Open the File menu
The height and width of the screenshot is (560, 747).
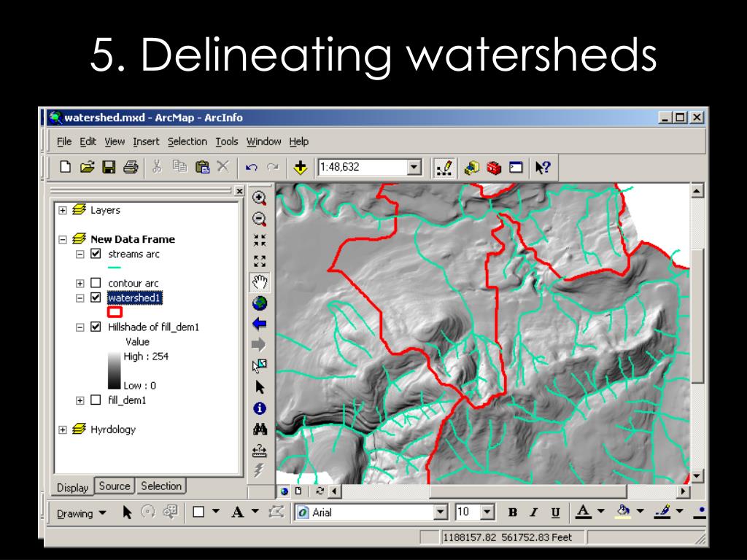(64, 141)
